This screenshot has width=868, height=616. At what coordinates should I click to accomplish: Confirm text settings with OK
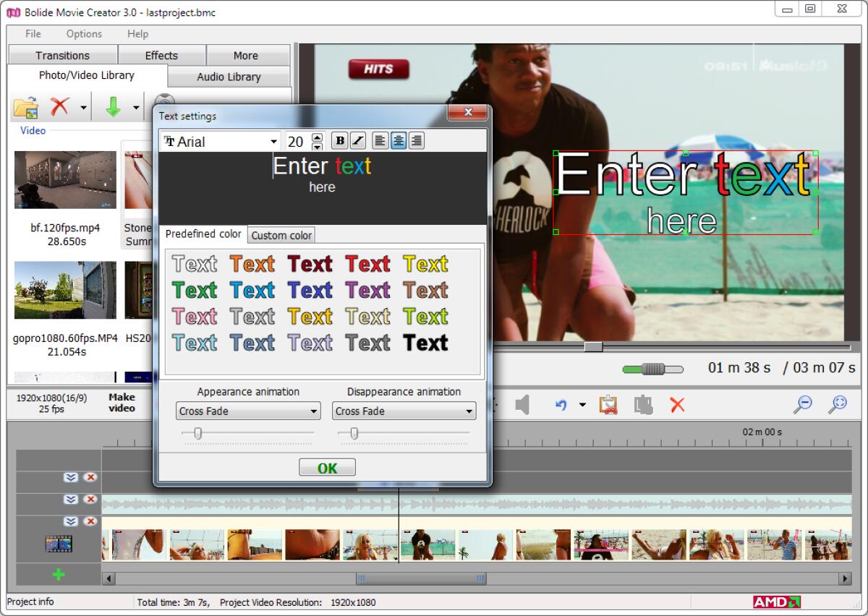[x=327, y=466]
